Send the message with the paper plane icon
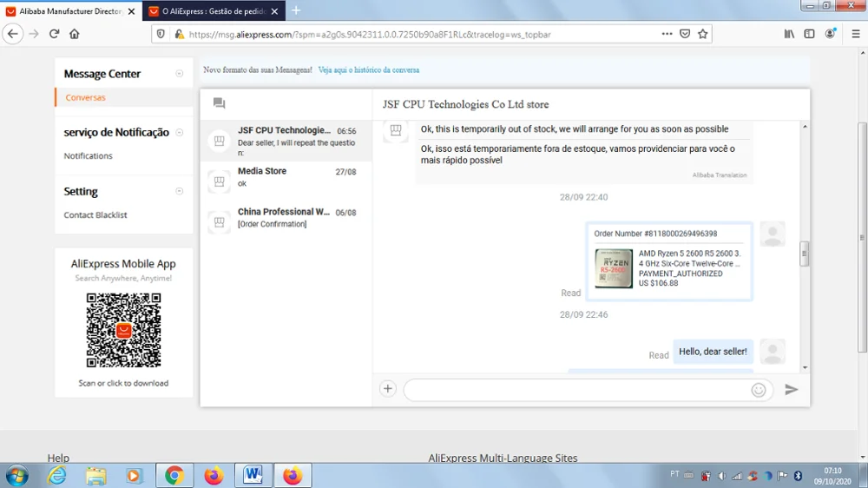 pyautogui.click(x=791, y=389)
